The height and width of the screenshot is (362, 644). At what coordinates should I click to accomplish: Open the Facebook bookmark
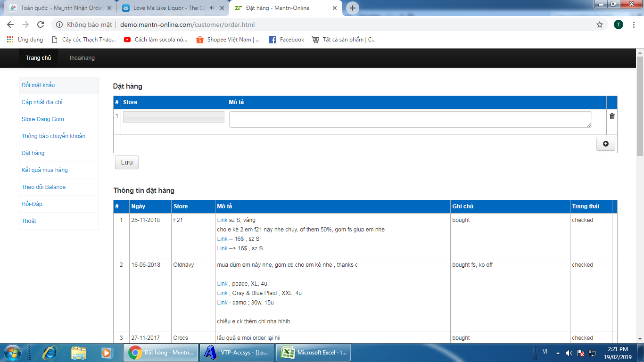[x=286, y=40]
